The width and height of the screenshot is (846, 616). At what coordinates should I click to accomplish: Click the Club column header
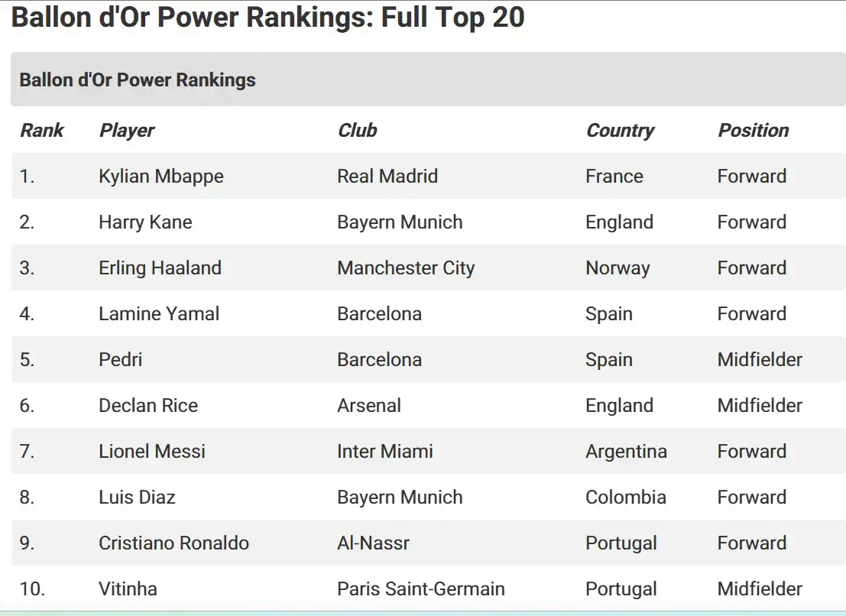point(358,131)
